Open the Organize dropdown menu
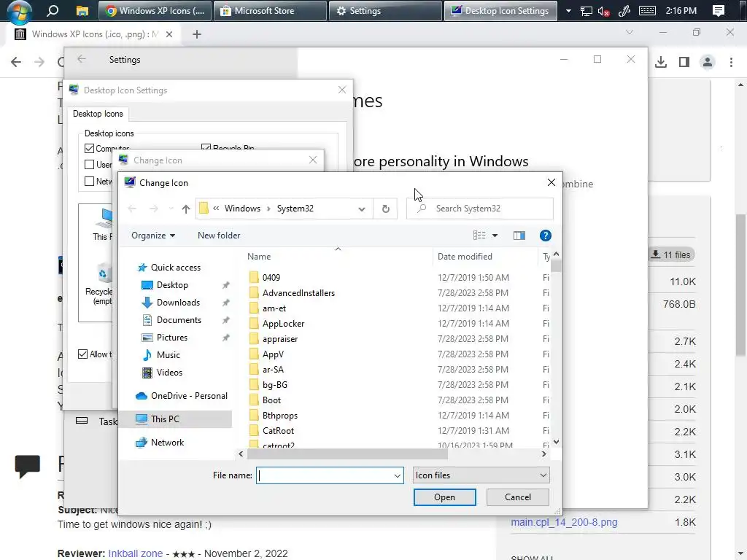 point(153,236)
